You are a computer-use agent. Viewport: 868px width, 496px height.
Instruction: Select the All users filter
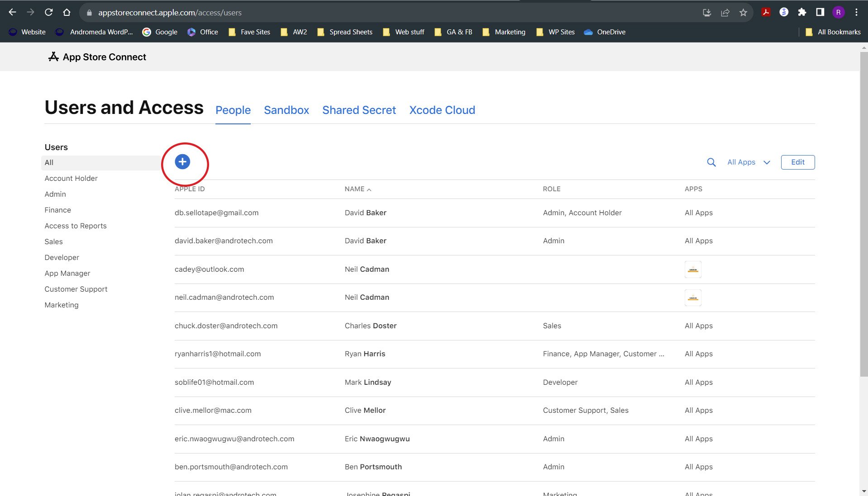click(x=101, y=163)
